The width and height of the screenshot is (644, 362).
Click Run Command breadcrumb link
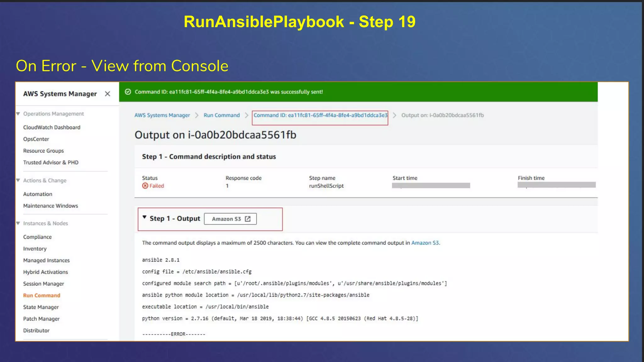pos(222,115)
